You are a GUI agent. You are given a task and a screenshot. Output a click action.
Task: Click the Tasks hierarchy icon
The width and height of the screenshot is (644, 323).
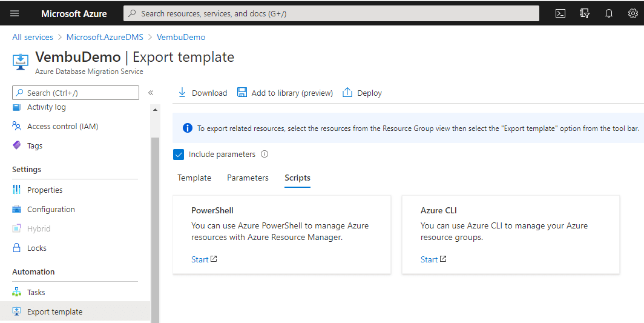(x=16, y=292)
